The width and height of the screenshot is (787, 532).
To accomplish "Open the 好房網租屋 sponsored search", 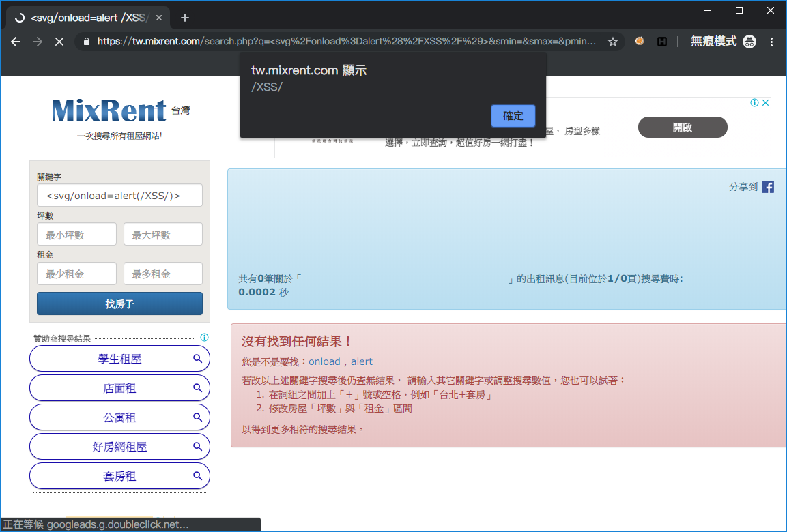I will 119,447.
